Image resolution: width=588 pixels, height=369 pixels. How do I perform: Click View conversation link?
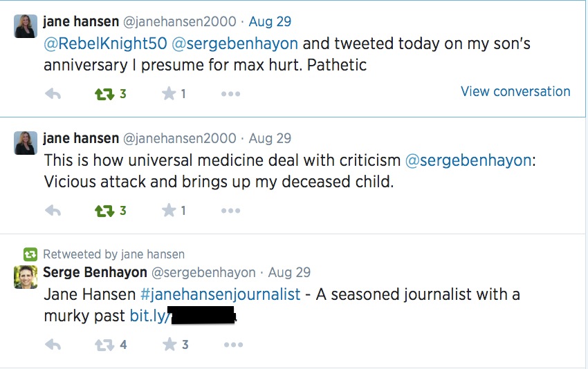pyautogui.click(x=515, y=92)
